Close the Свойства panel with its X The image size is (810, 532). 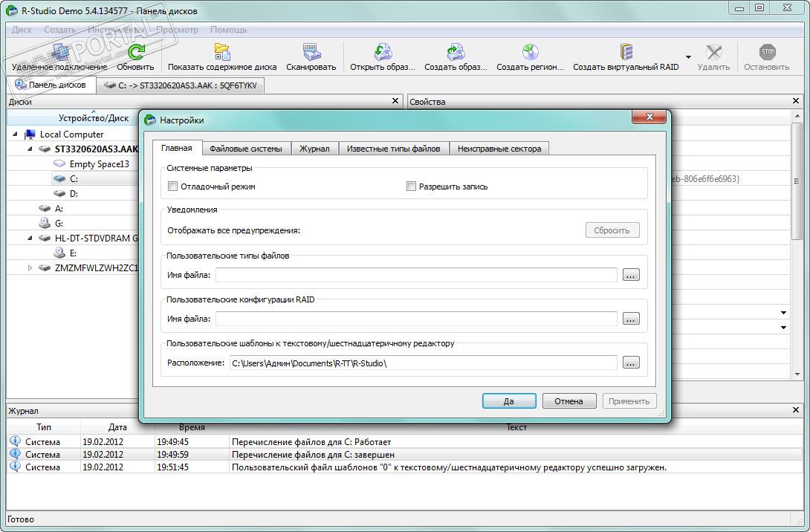point(796,101)
